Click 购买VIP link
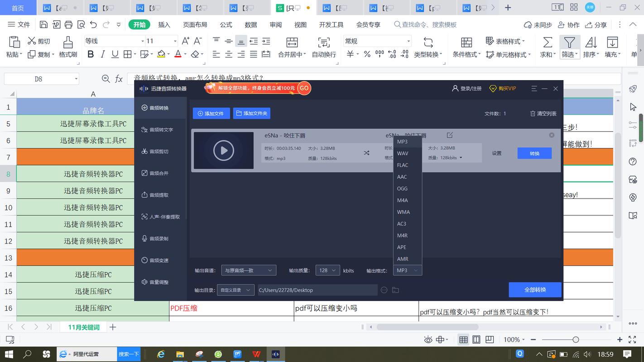 coord(503,89)
